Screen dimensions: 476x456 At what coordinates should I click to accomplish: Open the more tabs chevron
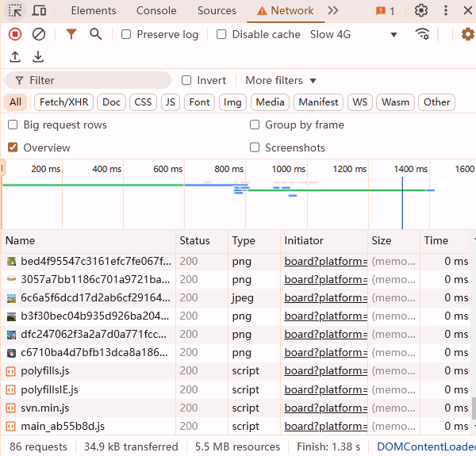(332, 10)
